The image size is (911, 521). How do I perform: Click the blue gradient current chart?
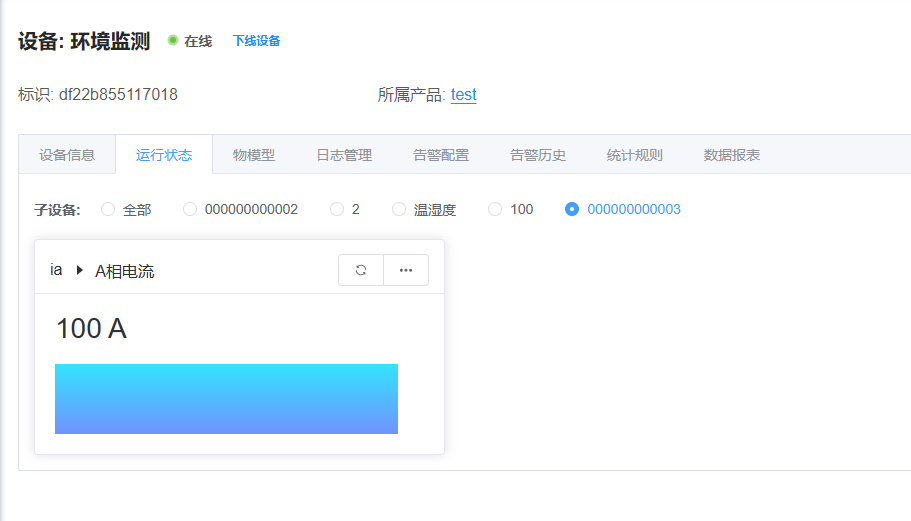tap(227, 399)
